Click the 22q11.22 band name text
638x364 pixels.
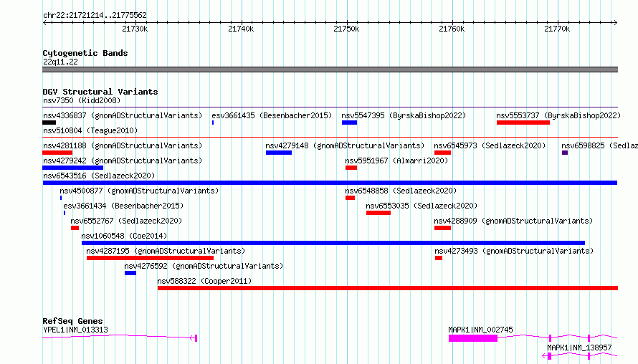click(60, 62)
